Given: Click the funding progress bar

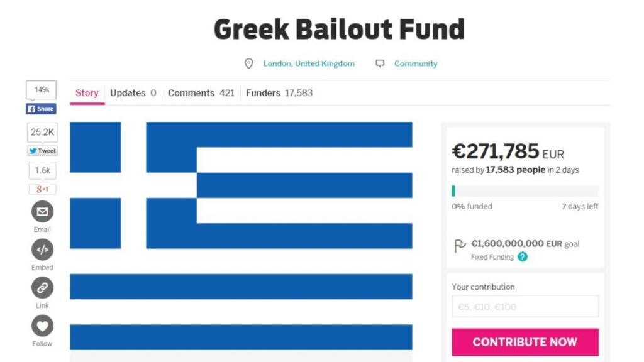Looking at the screenshot, I should (525, 191).
